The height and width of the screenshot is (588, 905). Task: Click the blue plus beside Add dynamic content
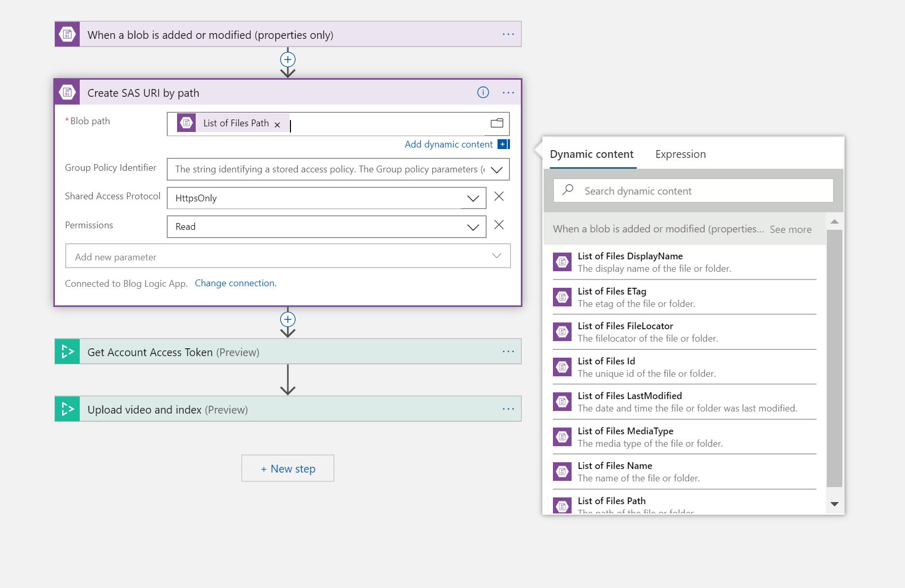pos(504,144)
